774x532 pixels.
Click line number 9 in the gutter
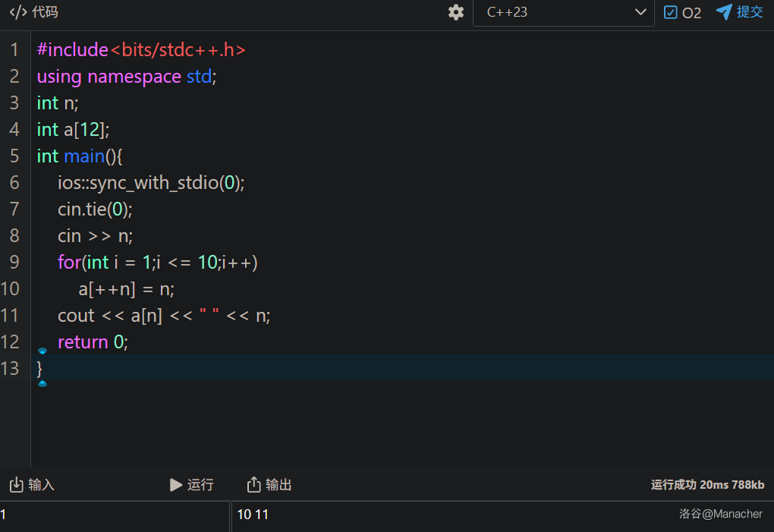click(x=14, y=263)
